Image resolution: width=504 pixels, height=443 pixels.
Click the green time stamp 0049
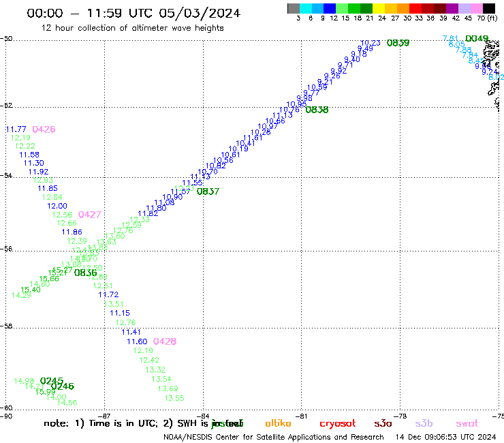[477, 39]
